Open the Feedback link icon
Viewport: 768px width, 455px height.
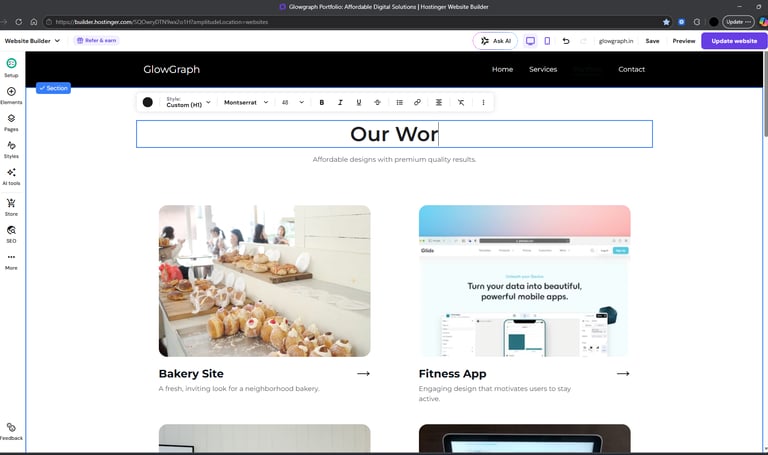click(x=11, y=431)
